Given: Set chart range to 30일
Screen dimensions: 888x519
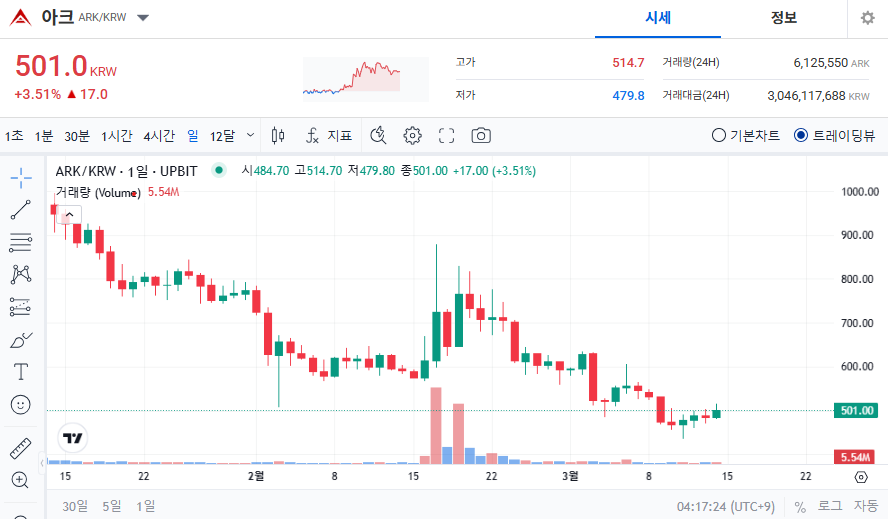Looking at the screenshot, I should coord(75,506).
